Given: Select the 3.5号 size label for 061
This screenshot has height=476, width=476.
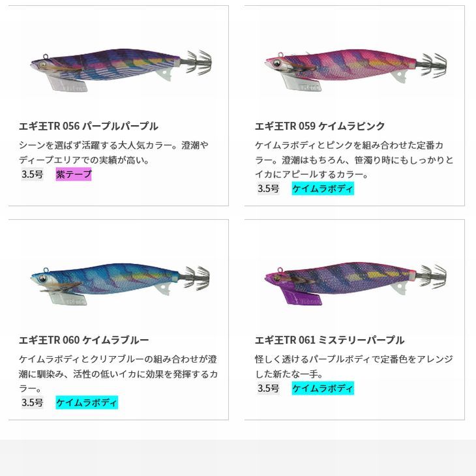Looking at the screenshot, I should [268, 388].
